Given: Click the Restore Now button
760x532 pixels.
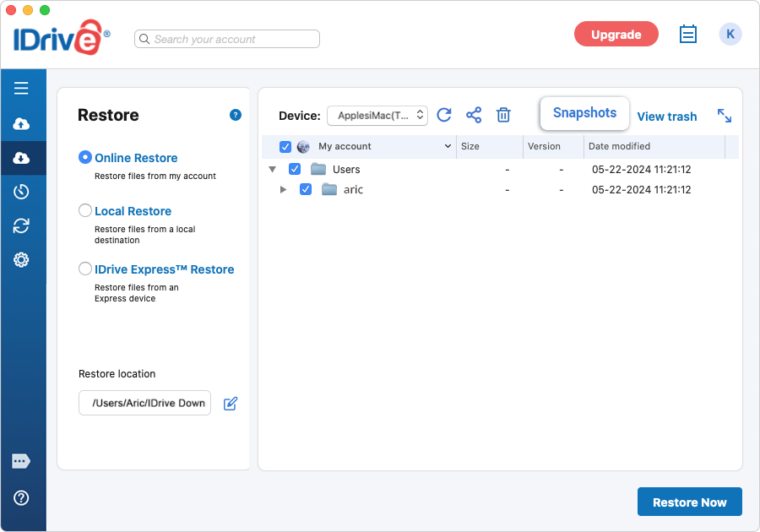Looking at the screenshot, I should coord(689,502).
